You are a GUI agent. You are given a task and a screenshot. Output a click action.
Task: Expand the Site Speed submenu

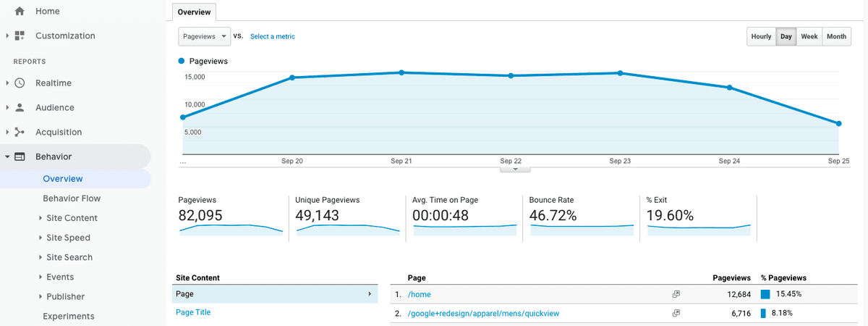pos(41,238)
